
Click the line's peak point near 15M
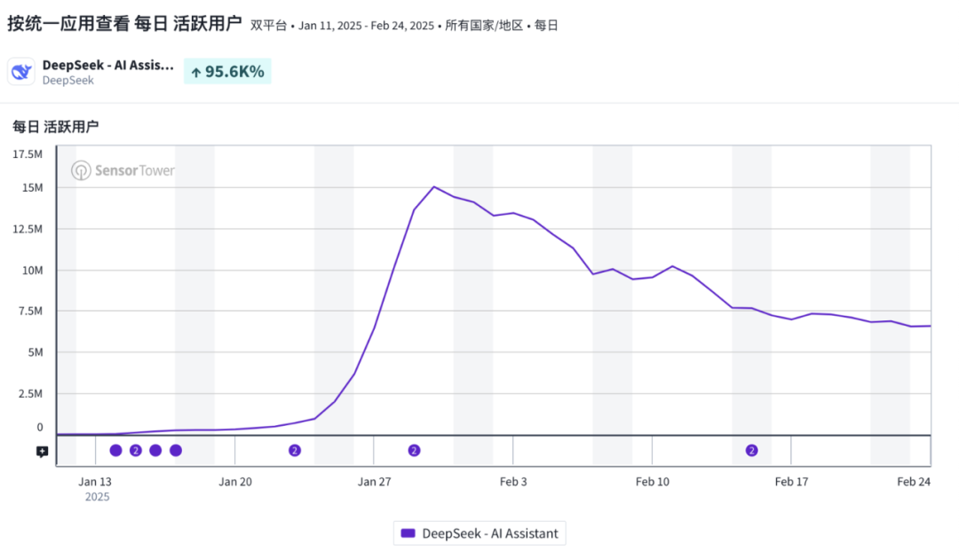point(433,186)
